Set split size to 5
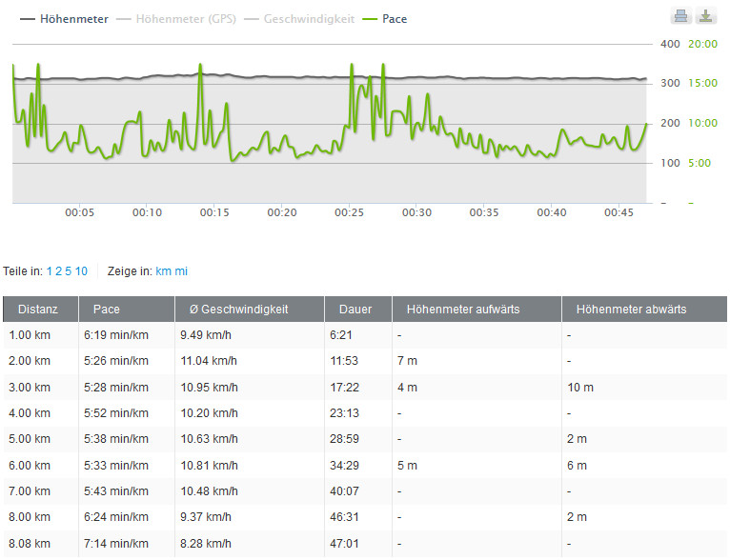The height and width of the screenshot is (560, 730). [68, 271]
